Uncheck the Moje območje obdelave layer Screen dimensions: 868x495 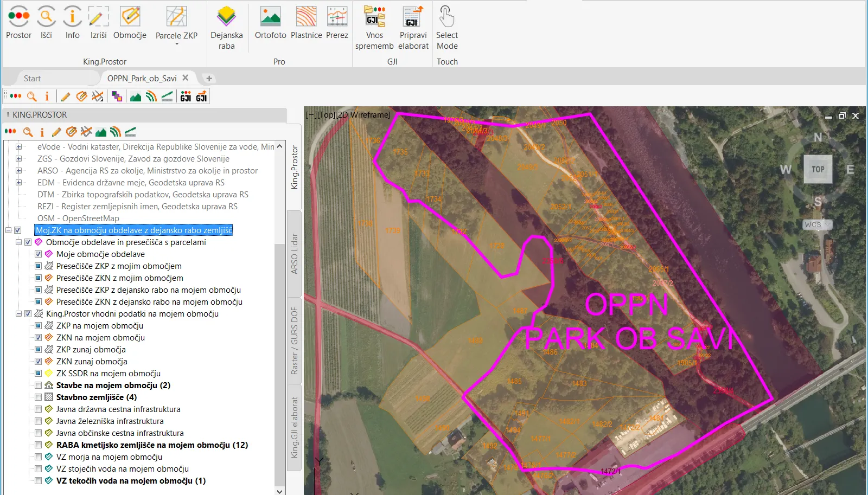[x=38, y=254]
